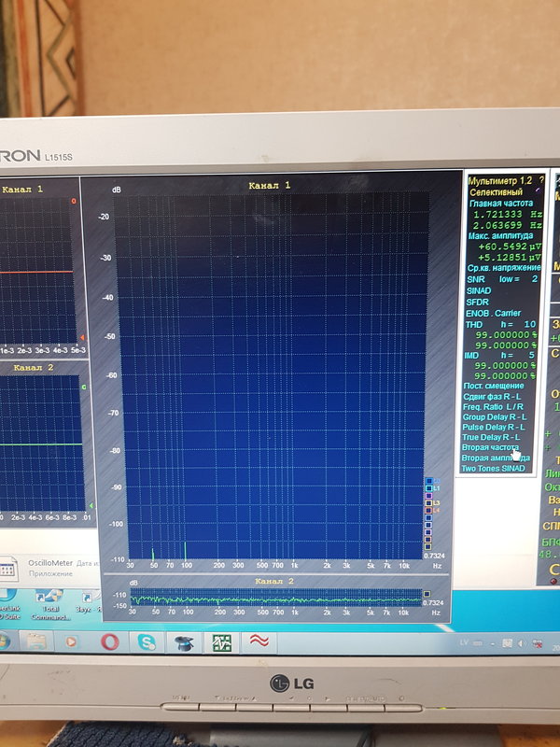Click the Канал 2 spectrum title
560x747 pixels.
click(x=274, y=581)
